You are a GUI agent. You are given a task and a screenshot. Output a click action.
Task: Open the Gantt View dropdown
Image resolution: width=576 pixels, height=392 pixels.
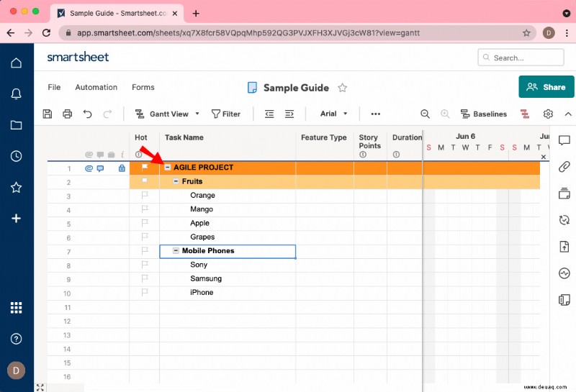[x=167, y=114]
